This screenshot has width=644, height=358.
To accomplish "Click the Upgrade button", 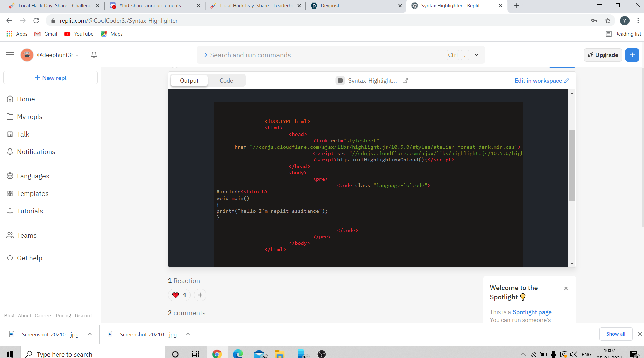I will [x=603, y=55].
